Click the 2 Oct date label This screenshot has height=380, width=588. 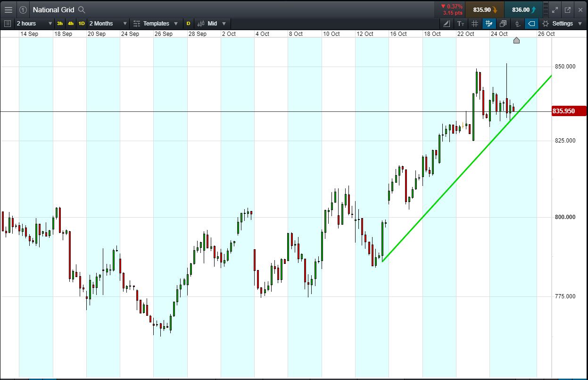[229, 34]
